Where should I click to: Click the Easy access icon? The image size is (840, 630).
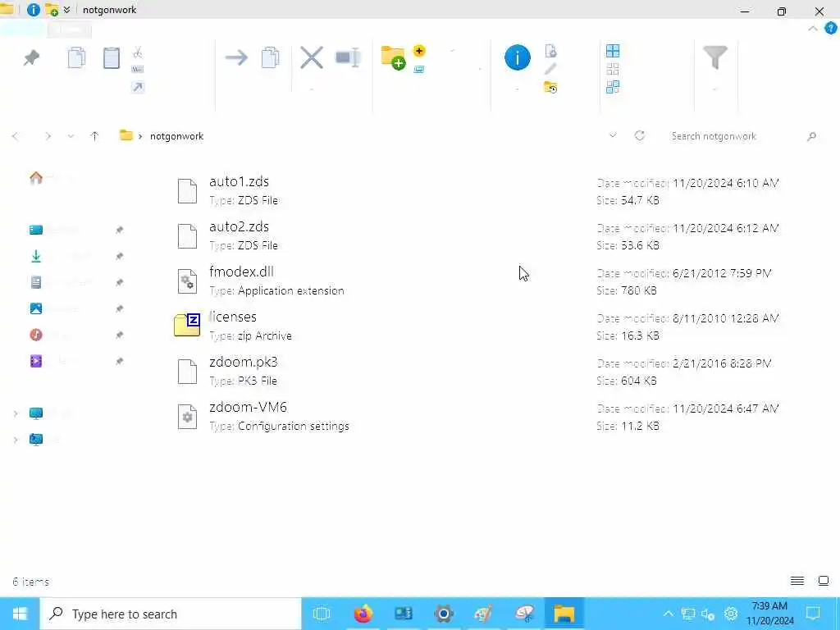tap(419, 69)
